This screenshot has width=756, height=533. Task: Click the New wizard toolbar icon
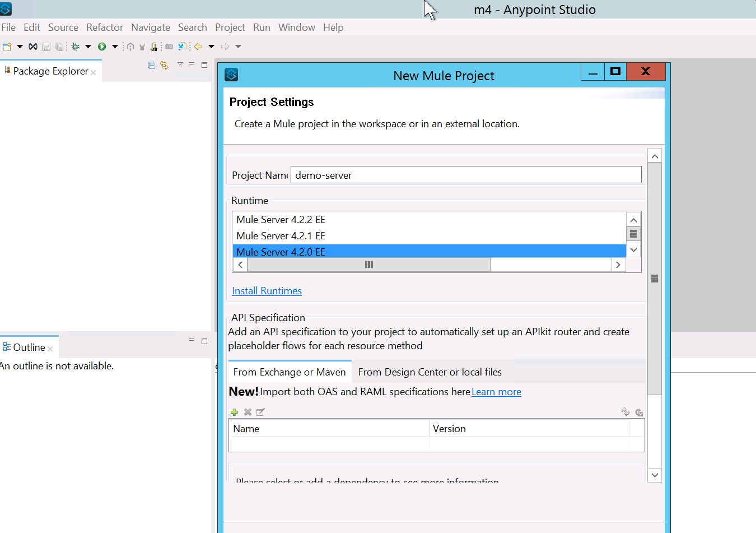coord(7,47)
